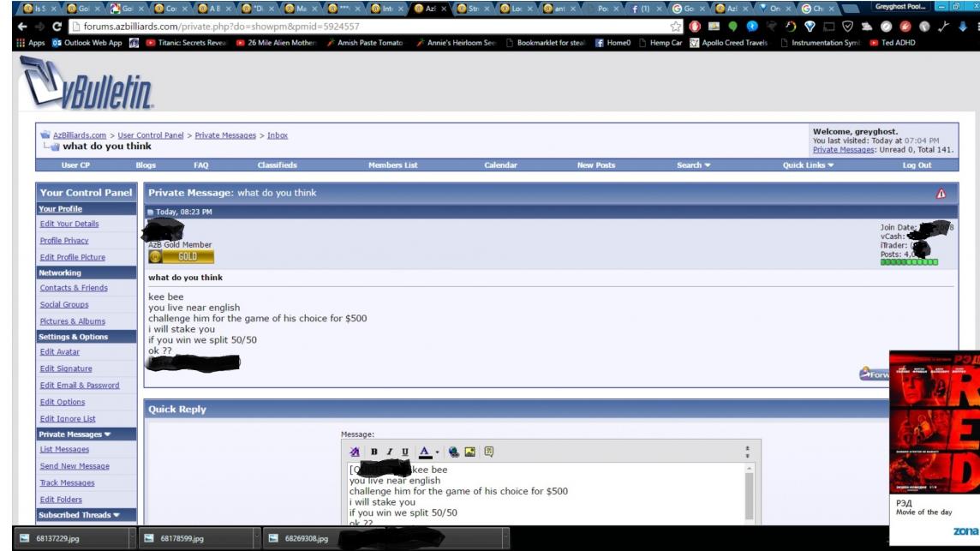Open Ted ADHD bookmark
The width and height of the screenshot is (980, 551).
(893, 43)
